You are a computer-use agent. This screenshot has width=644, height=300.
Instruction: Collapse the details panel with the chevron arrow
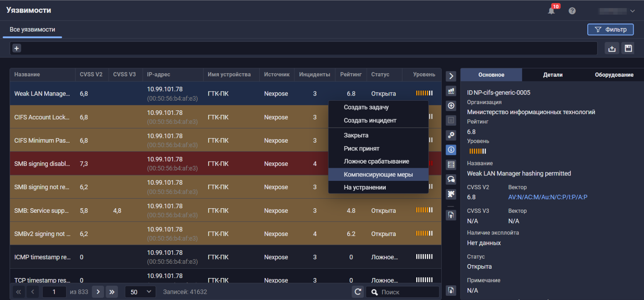coord(451,76)
